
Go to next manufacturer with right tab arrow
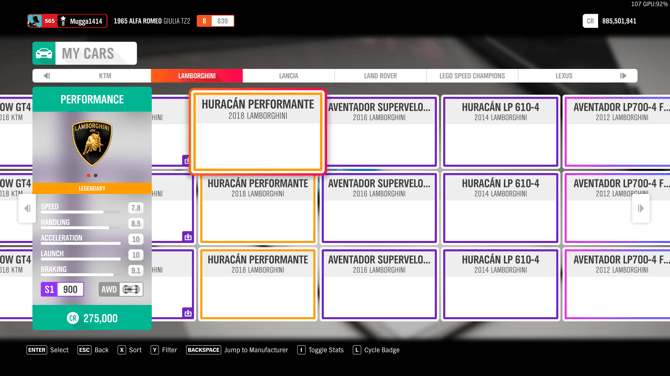[623, 76]
